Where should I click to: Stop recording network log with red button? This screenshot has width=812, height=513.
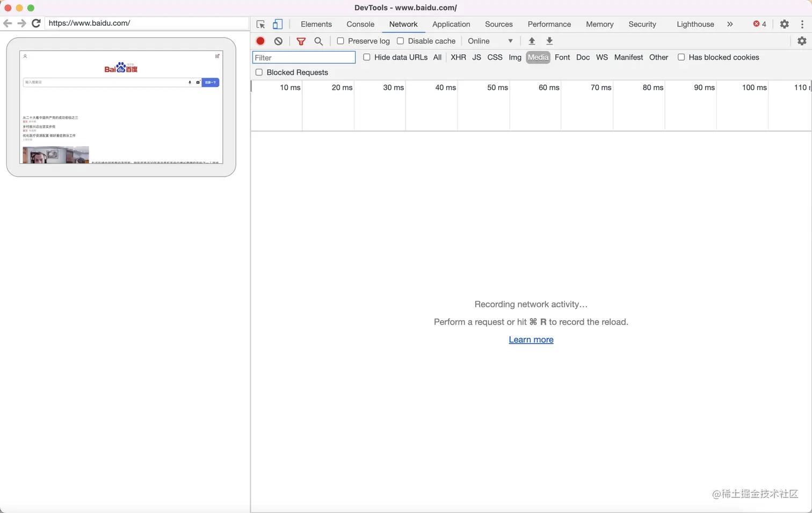point(260,41)
